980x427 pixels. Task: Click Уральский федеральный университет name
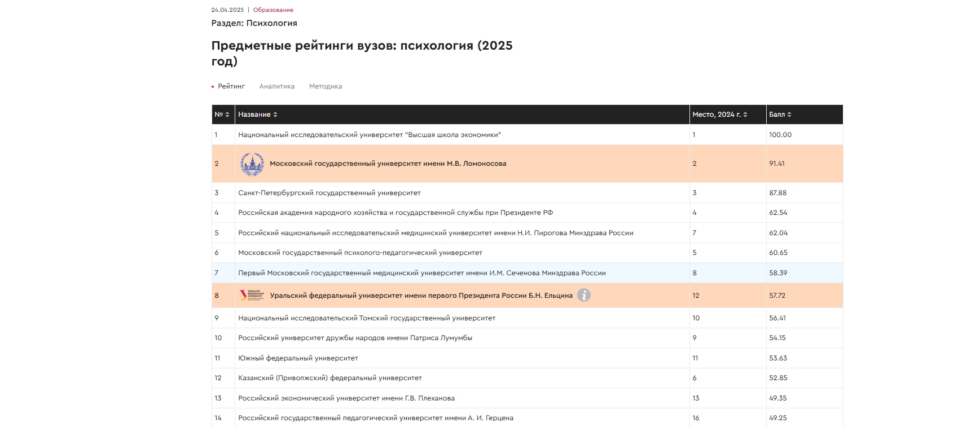tap(421, 296)
